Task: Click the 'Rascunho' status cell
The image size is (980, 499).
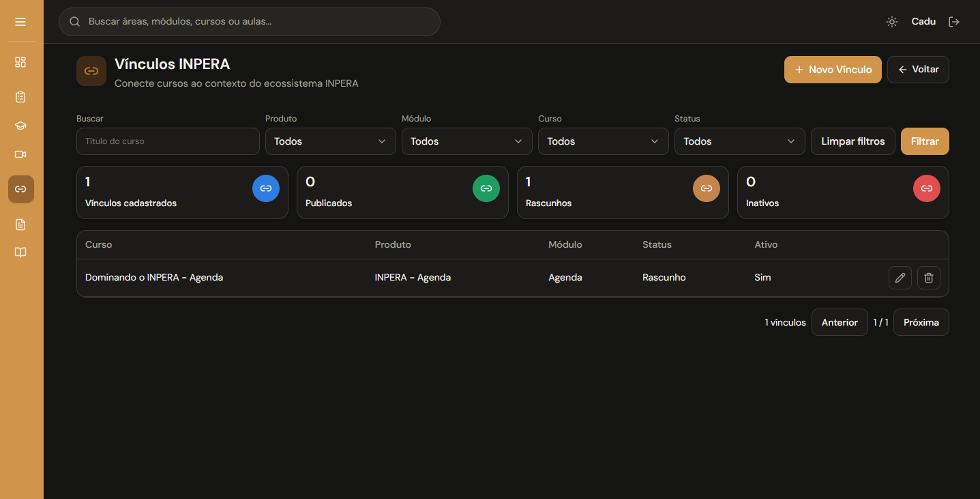Action: (664, 278)
